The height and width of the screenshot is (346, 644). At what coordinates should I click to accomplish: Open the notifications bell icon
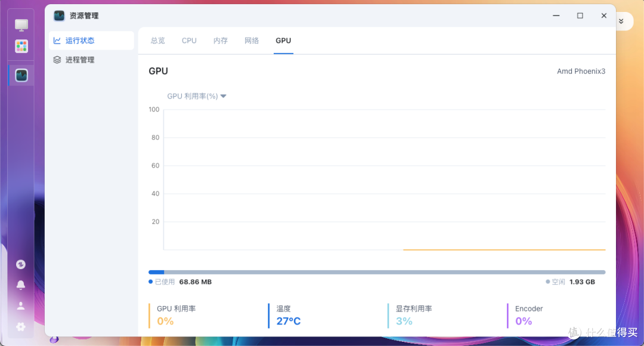click(20, 285)
